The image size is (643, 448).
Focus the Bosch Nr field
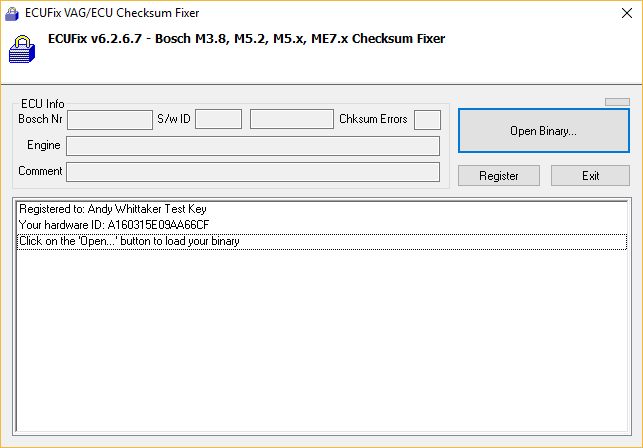tap(110, 120)
